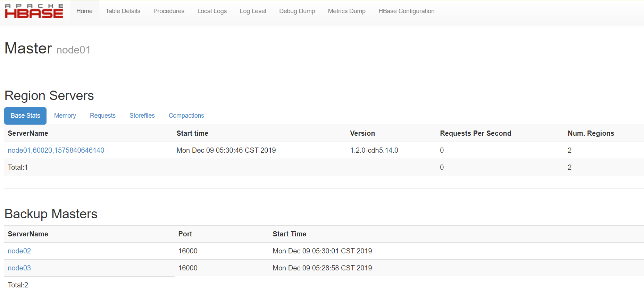Image resolution: width=644 pixels, height=294 pixels.
Task: Switch to the Storefiles tab
Action: pyautogui.click(x=142, y=116)
